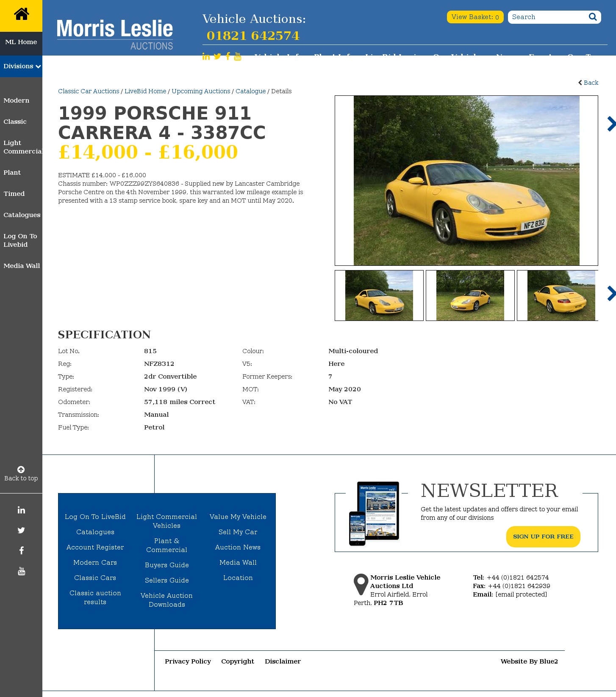Click SIGN UP FOR FREE button
The image size is (616, 697).
543,537
